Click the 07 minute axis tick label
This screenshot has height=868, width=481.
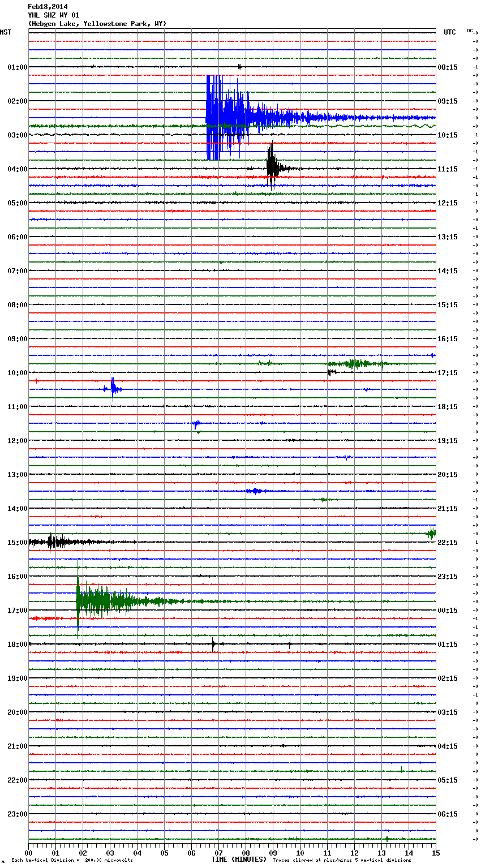tap(218, 853)
